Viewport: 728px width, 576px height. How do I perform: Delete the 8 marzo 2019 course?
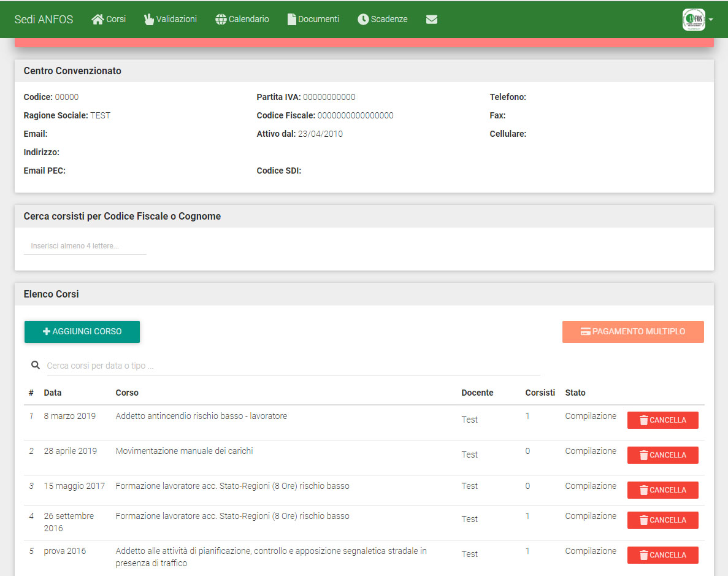(x=662, y=420)
